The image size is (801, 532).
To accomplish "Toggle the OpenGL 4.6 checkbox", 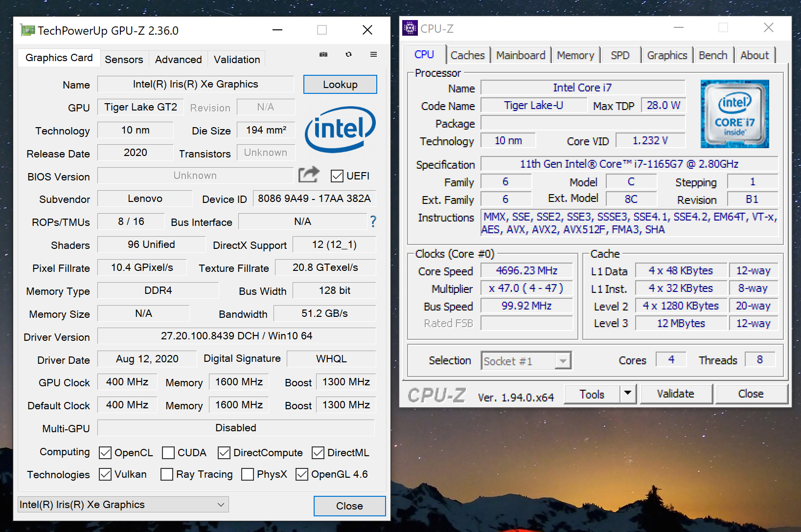I will (302, 474).
